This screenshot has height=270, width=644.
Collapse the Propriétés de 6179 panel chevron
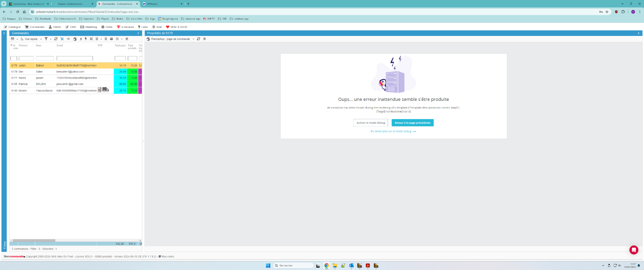tap(638, 33)
